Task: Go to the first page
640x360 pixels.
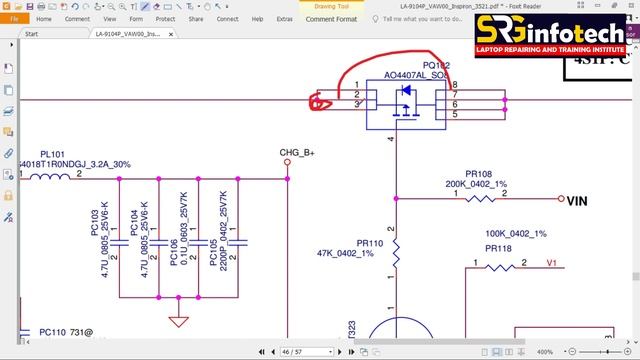Action: coord(262,352)
